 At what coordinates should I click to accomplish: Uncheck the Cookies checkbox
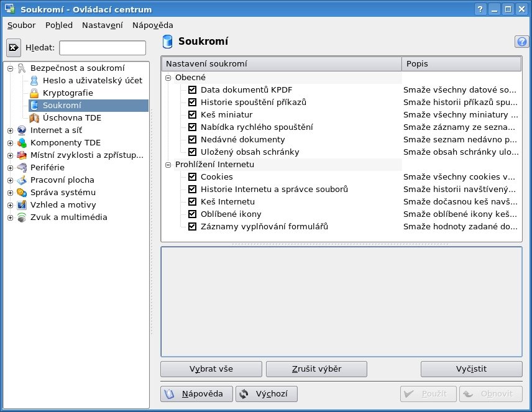(x=193, y=177)
